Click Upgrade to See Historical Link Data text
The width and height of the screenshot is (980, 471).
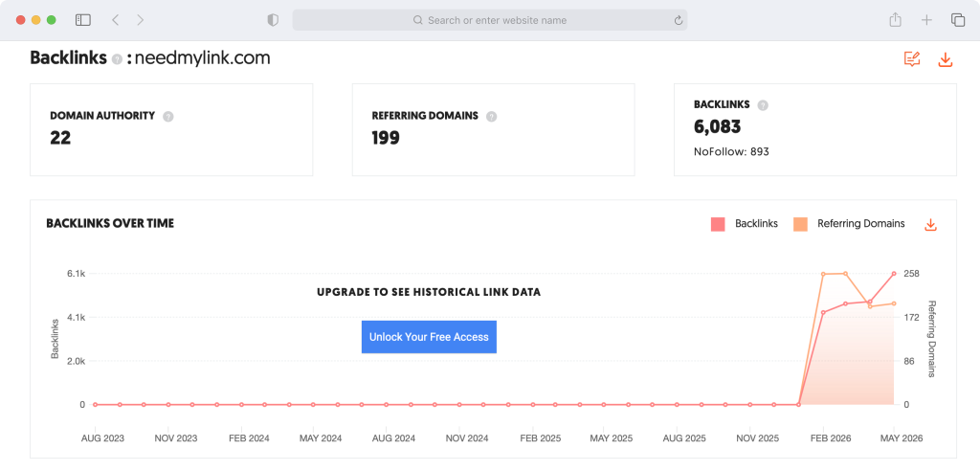click(x=429, y=292)
